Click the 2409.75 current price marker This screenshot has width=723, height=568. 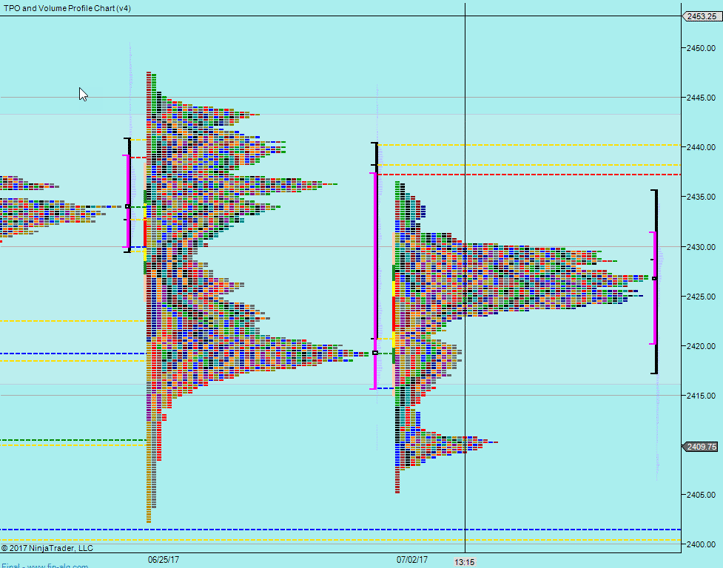tap(702, 447)
